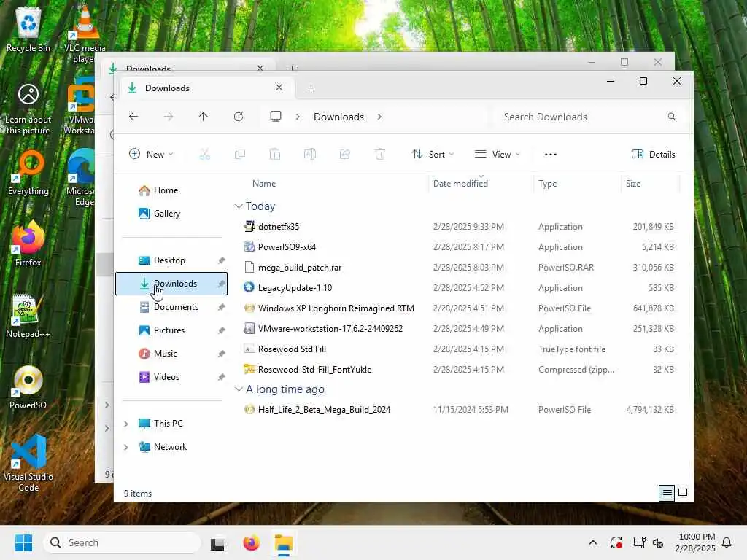Image resolution: width=747 pixels, height=560 pixels.
Task: Sort by Size column header
Action: (633, 183)
